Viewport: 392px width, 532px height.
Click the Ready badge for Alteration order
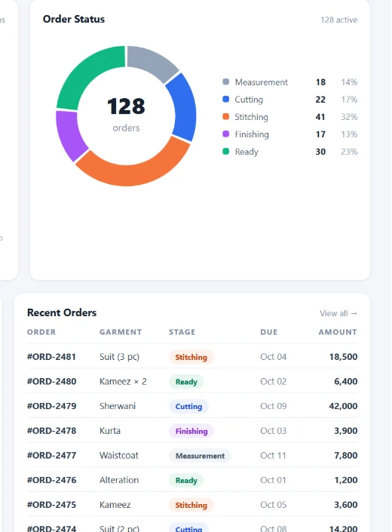click(186, 481)
